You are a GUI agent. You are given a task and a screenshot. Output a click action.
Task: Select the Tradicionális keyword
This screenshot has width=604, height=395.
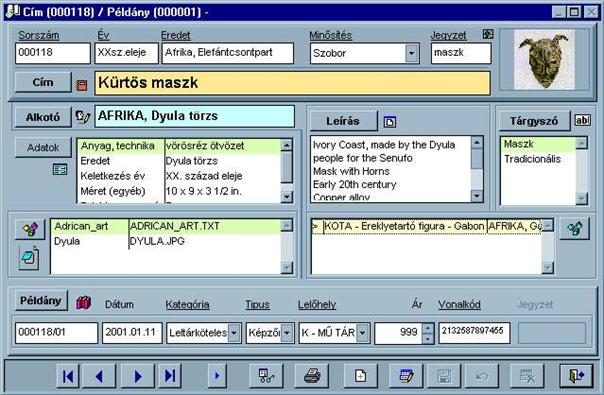[538, 159]
